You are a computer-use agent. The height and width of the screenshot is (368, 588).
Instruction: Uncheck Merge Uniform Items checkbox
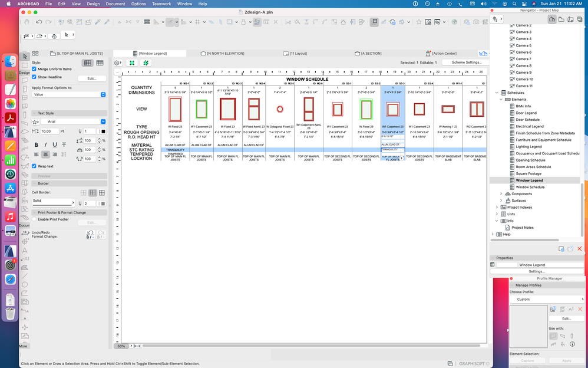pos(34,69)
